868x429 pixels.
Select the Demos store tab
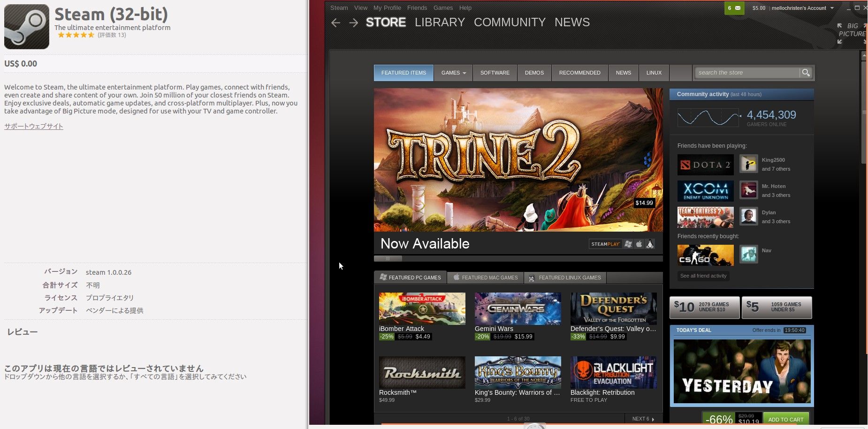tap(534, 73)
